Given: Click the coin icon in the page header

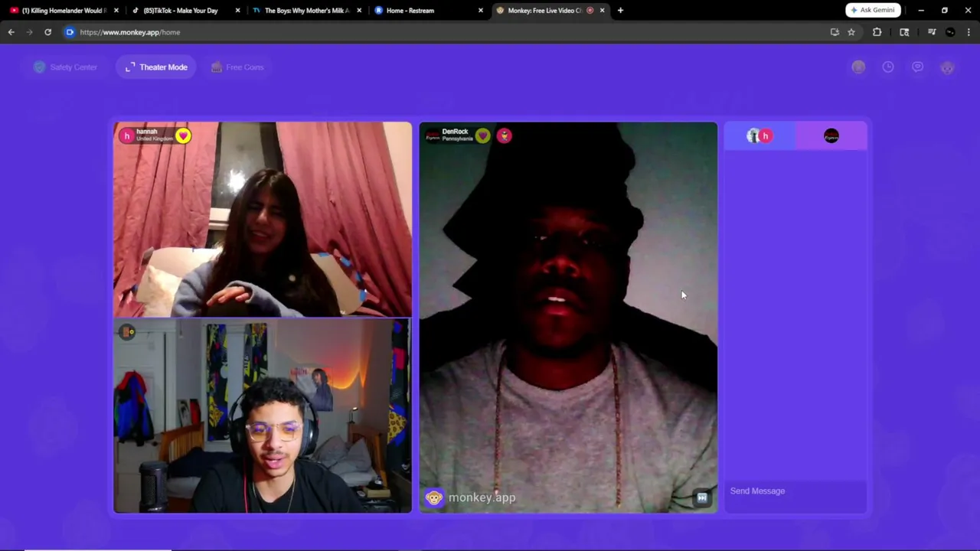Looking at the screenshot, I should 858,67.
